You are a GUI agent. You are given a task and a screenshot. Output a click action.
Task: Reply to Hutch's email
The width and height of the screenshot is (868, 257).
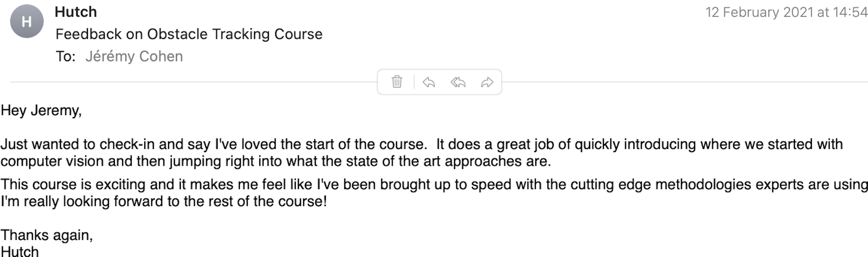pyautogui.click(x=429, y=82)
